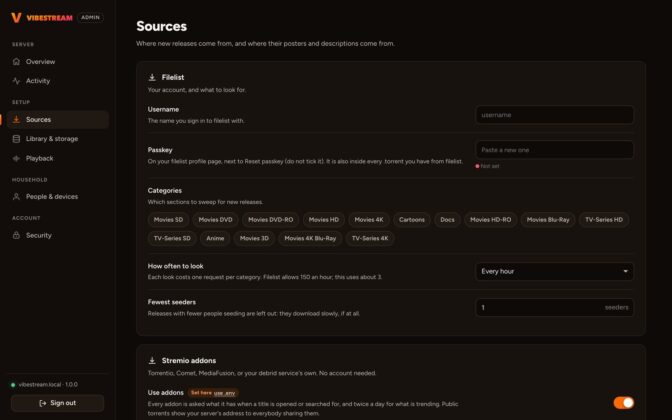Viewport: 672px width, 420px height.
Task: Open the Overview page
Action: tap(58, 62)
